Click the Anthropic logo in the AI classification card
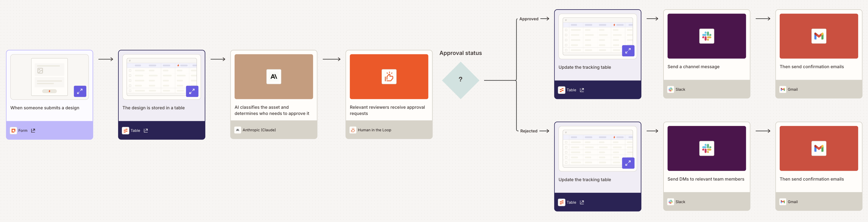Image resolution: width=868 pixels, height=222 pixels. click(274, 77)
